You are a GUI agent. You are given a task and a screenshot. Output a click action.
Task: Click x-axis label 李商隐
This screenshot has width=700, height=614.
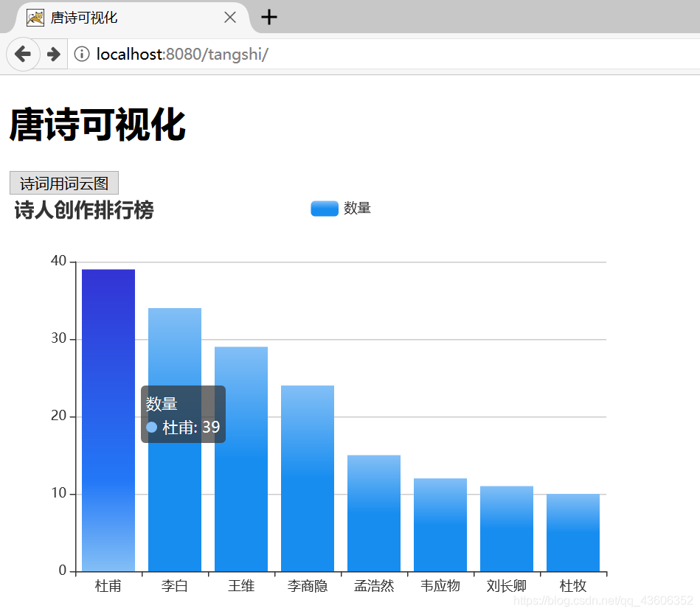[x=308, y=586]
